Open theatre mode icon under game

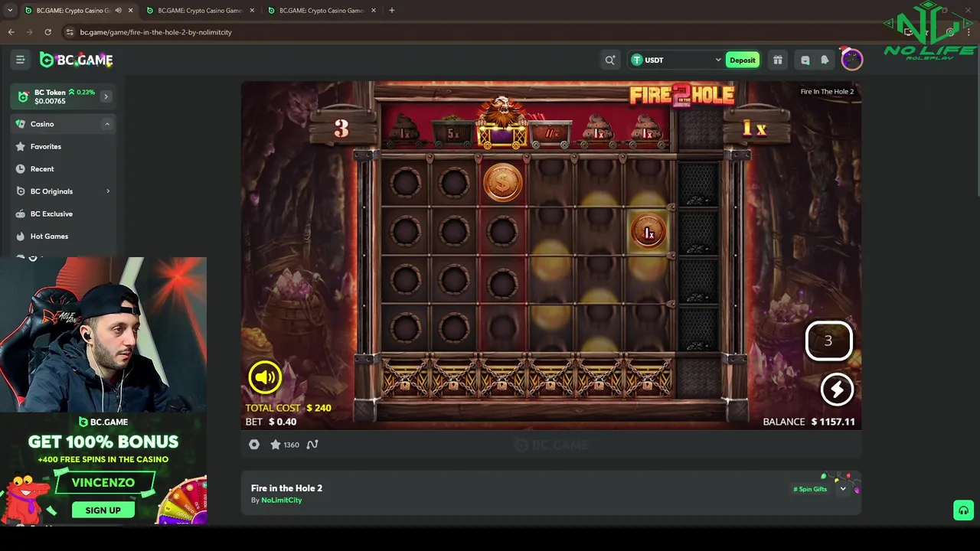click(x=254, y=445)
